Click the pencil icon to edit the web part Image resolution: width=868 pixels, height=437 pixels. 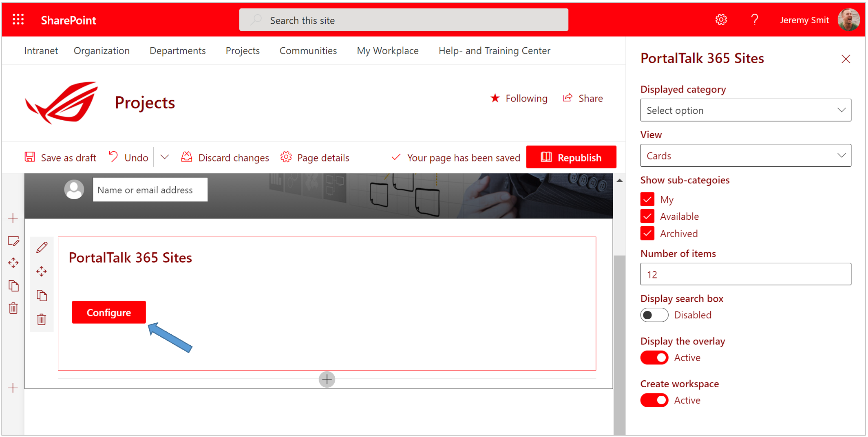coord(42,247)
